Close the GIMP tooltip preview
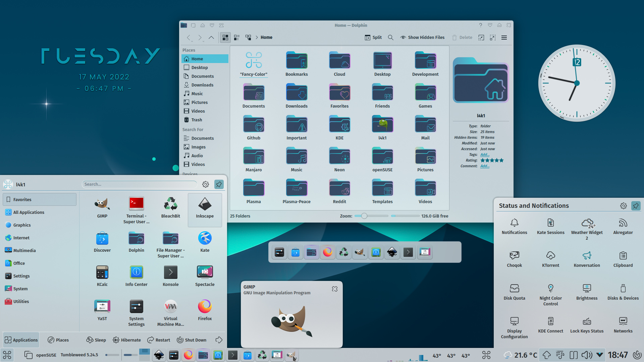Viewport: 644px width, 362px height. (x=334, y=289)
